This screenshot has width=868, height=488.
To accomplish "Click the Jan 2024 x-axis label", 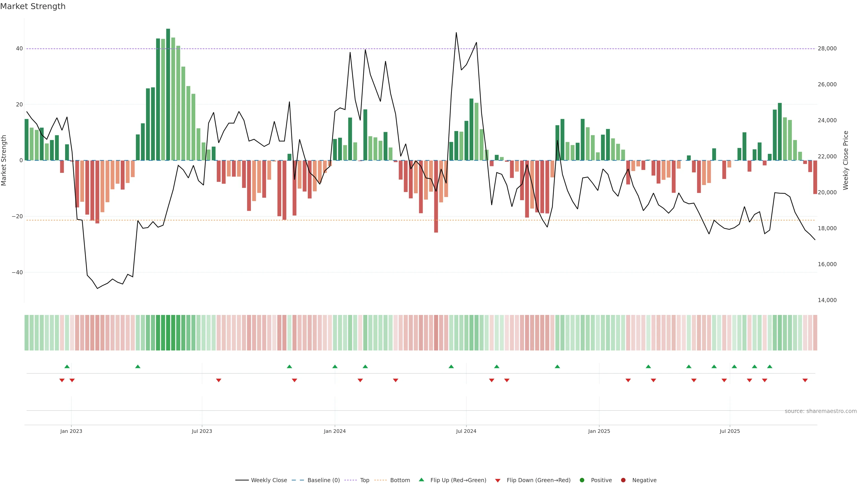I will (335, 431).
